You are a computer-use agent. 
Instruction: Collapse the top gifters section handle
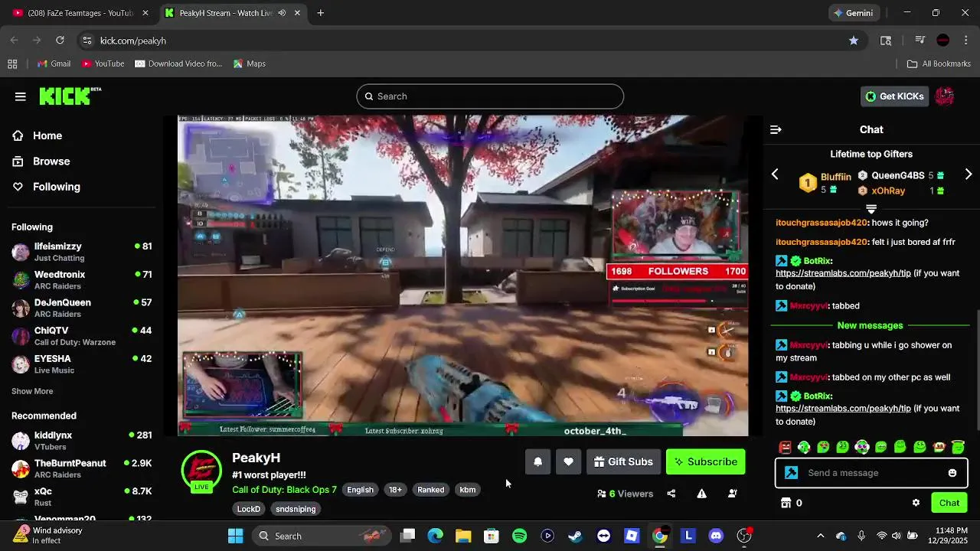(871, 208)
